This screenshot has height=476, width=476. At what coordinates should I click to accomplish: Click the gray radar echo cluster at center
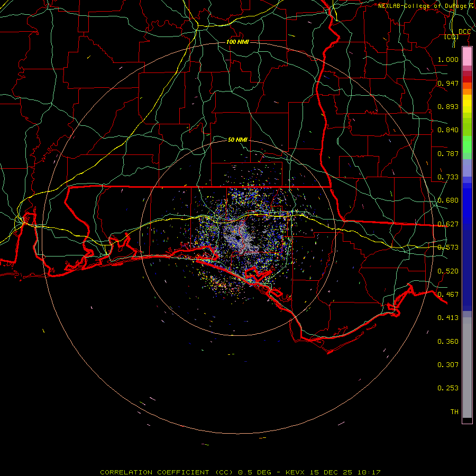coord(241,239)
